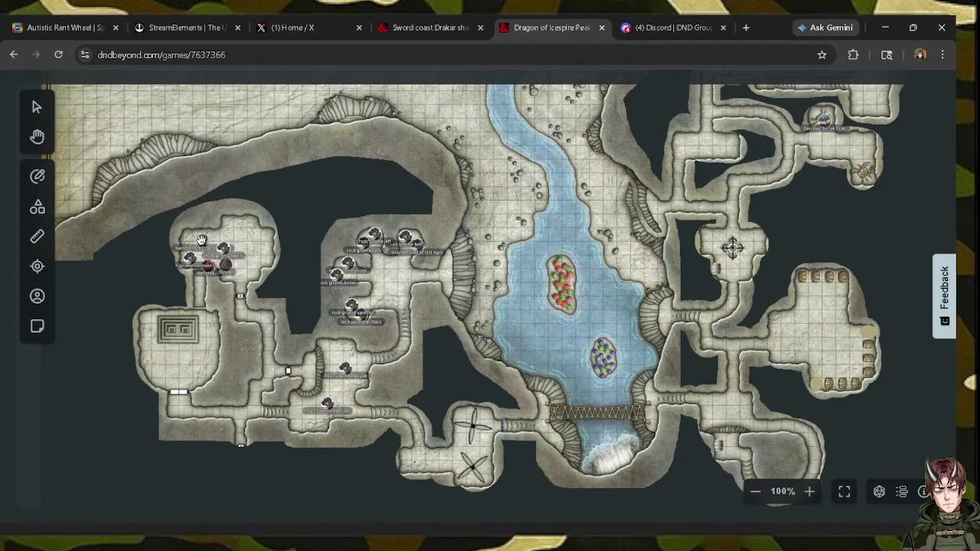Zoom in with the plus button
This screenshot has height=551, width=980.
coord(809,491)
